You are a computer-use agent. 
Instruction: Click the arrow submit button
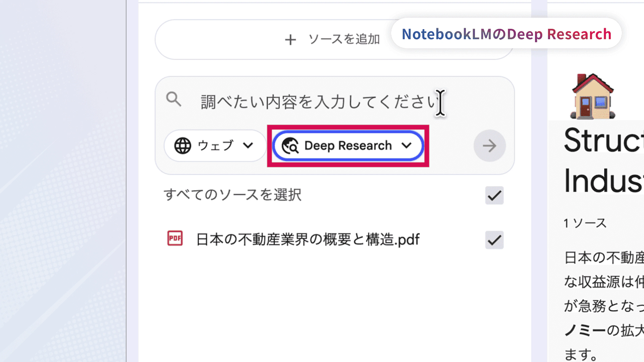[x=489, y=146]
